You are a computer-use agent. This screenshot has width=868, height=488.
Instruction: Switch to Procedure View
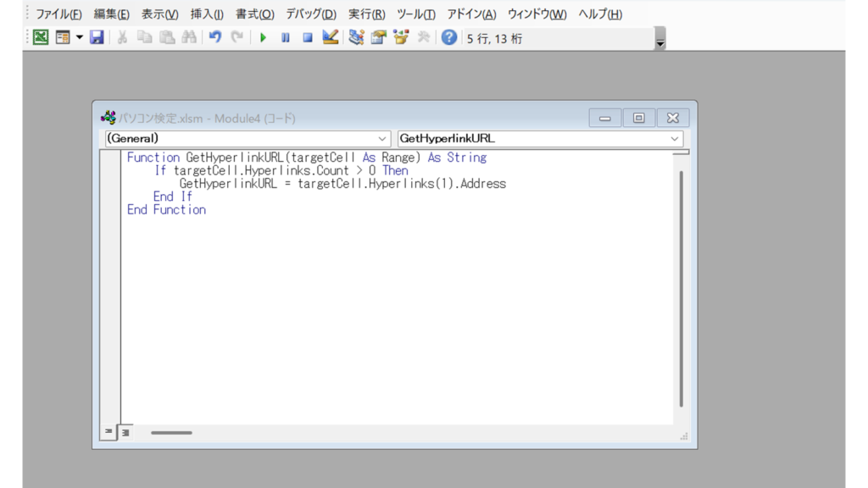point(108,432)
